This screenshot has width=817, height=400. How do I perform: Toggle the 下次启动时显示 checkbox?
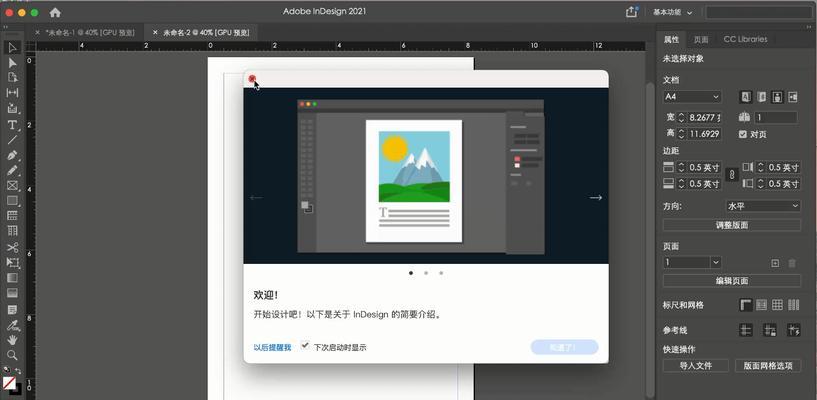tap(306, 345)
